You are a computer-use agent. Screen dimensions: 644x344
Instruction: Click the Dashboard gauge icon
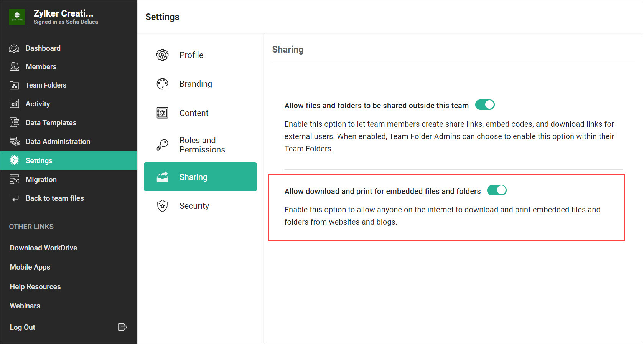click(14, 48)
